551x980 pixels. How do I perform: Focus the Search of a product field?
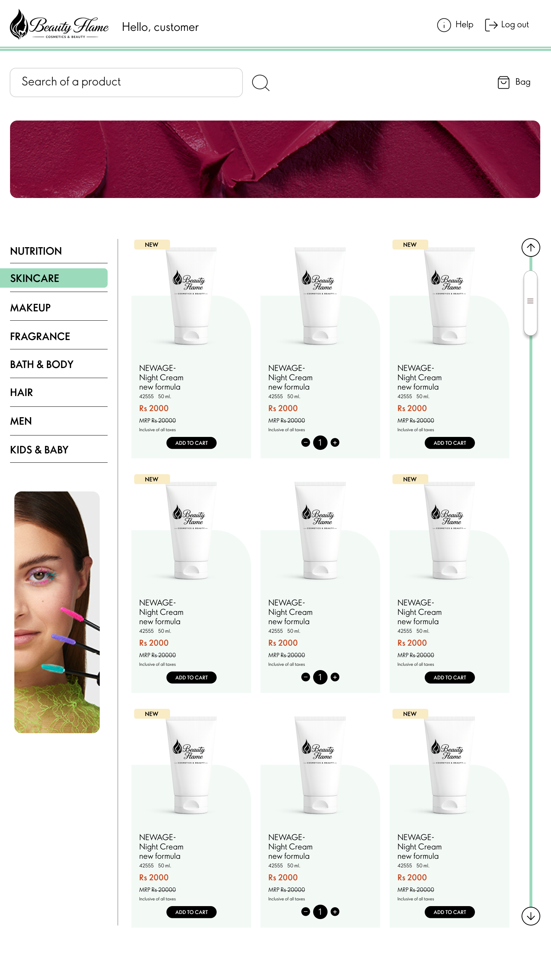[x=126, y=83]
